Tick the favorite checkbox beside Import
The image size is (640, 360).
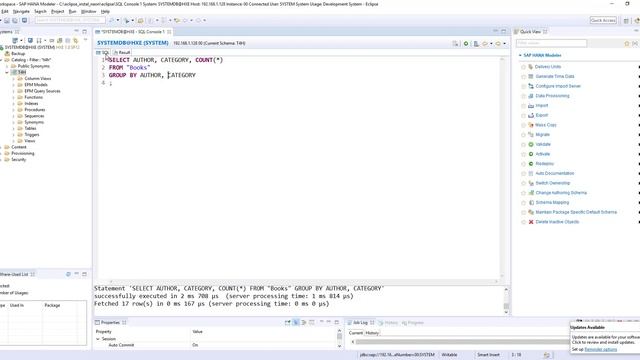[x=523, y=106]
